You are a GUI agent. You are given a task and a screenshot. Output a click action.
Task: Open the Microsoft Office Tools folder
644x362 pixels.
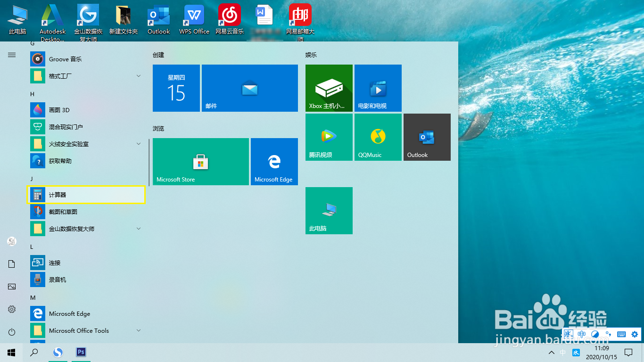[x=86, y=330]
